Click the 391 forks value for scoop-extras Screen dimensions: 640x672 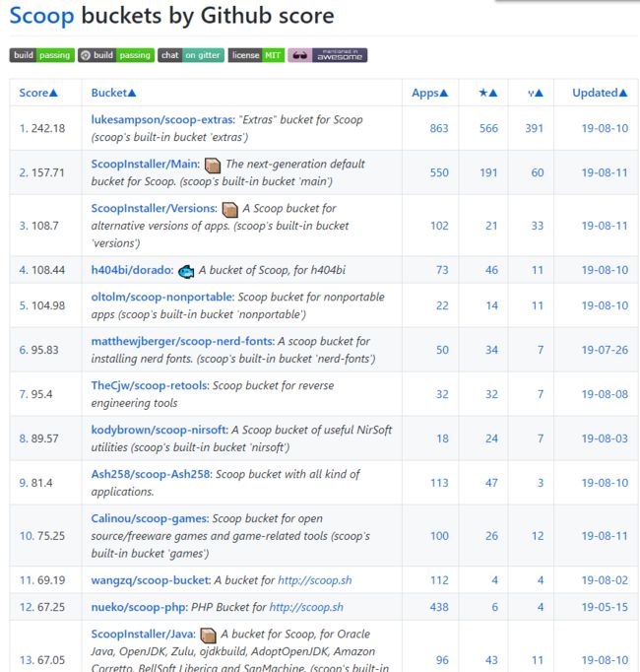coord(535,128)
